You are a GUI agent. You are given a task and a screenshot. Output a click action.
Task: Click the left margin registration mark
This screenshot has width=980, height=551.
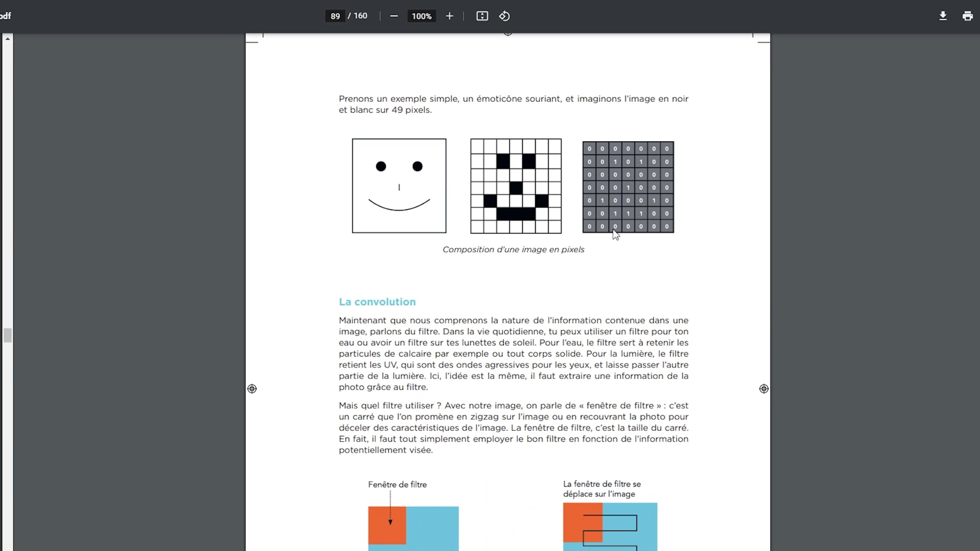coord(252,389)
